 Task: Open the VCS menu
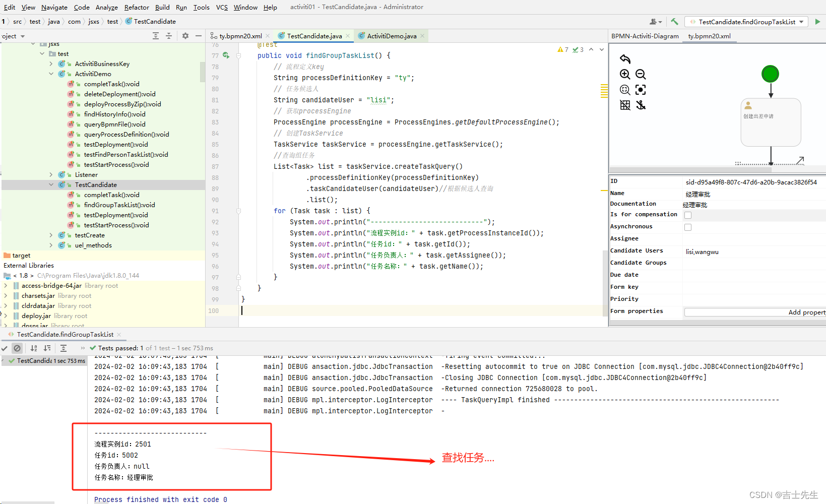222,7
